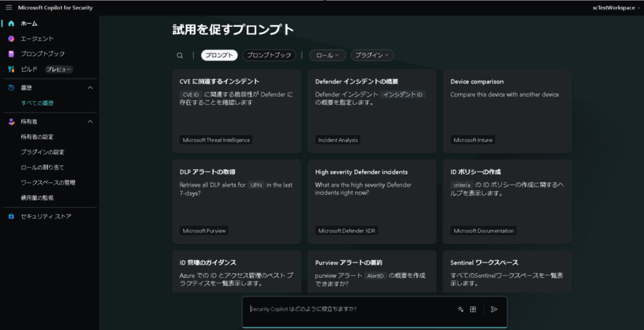Open the ID 管理のガイダンス prompt card
The width and height of the screenshot is (644, 330).
click(236, 272)
